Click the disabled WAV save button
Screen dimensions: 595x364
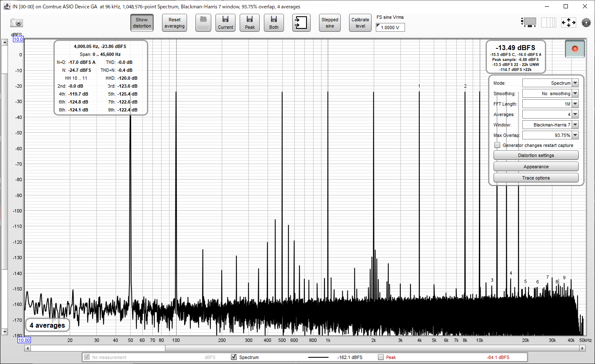203,23
